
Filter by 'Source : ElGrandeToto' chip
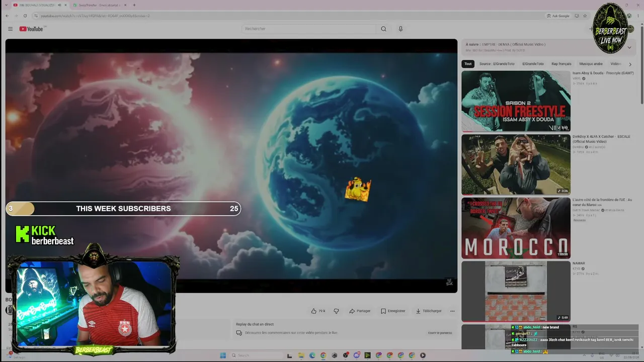[497, 64]
